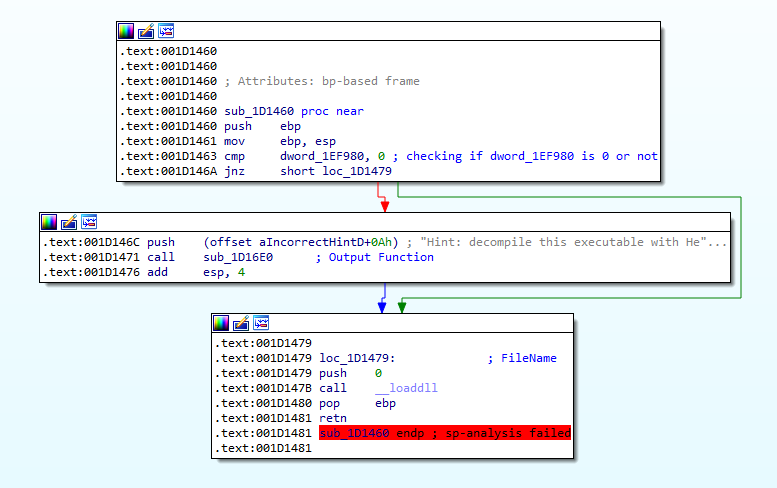Click the node color icon on the top block
Screen dimensions: 777x488
[x=126, y=31]
